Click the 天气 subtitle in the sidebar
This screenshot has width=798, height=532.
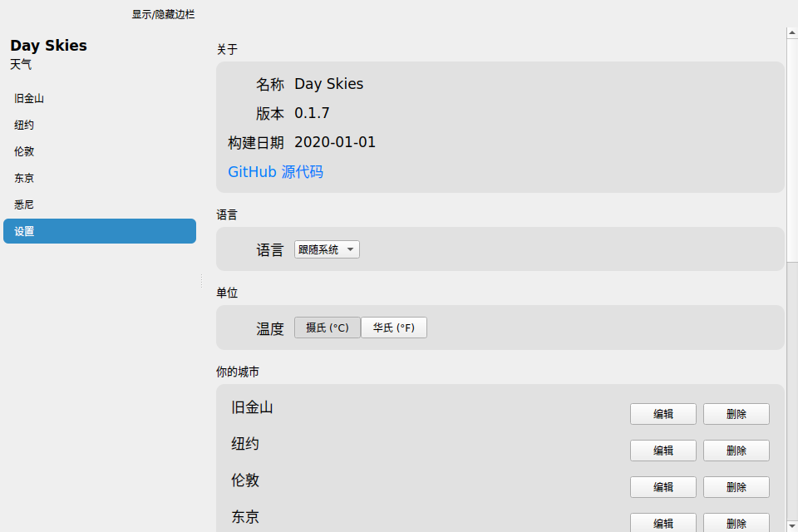tap(21, 65)
